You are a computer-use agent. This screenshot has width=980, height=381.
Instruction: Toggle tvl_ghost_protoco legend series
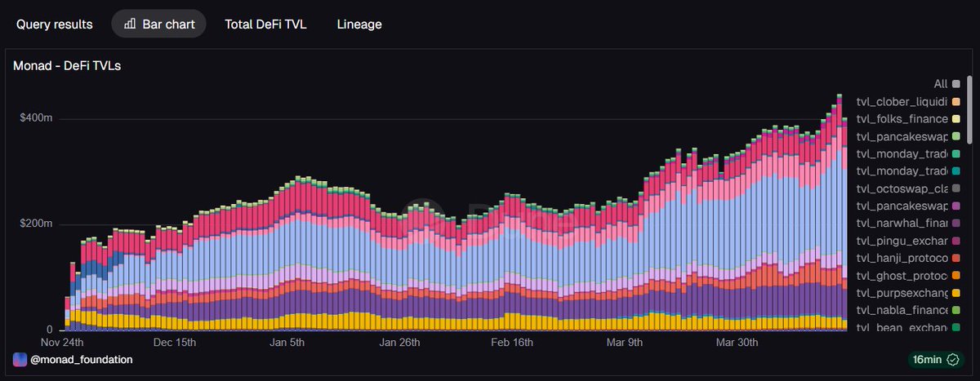pos(908,275)
